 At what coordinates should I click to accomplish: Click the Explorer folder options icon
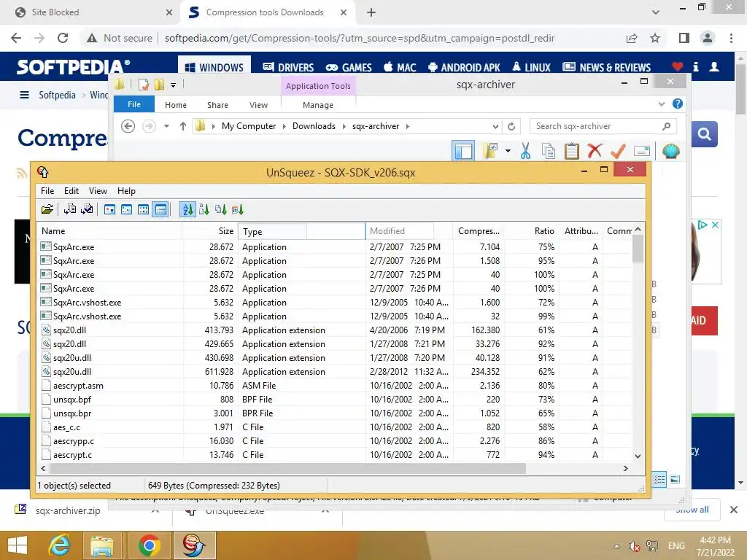point(490,152)
